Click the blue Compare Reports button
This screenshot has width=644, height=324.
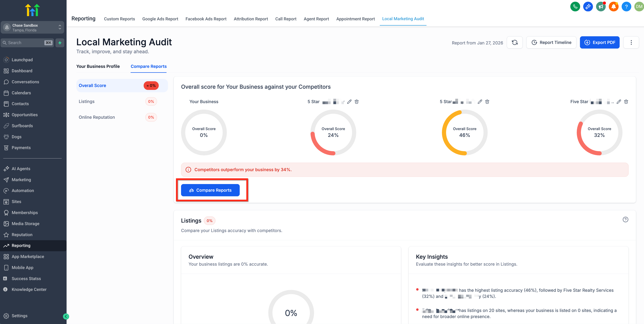tap(210, 190)
